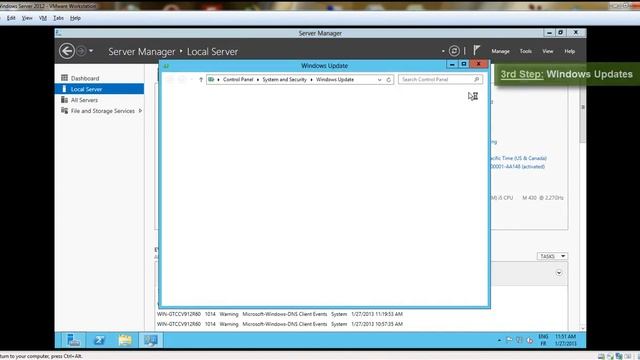Switch to Control Panel taskbar item
Image resolution: width=640 pixels, height=360 pixels.
click(x=151, y=340)
